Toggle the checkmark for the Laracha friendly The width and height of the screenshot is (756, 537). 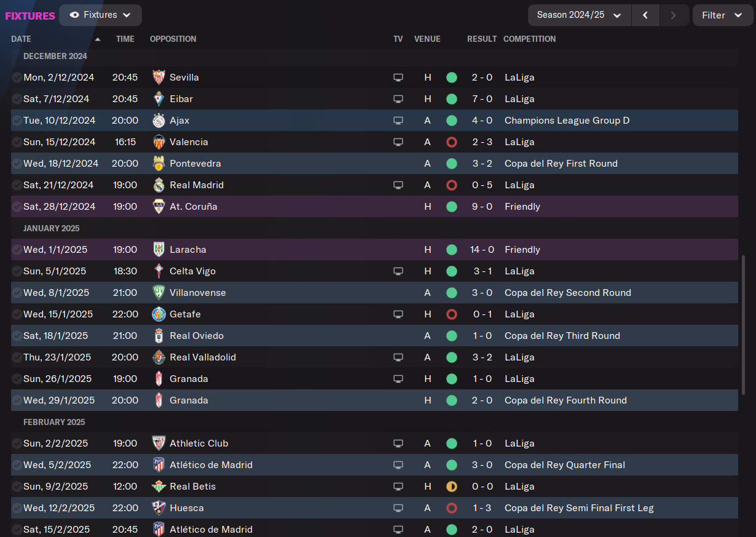tap(17, 250)
